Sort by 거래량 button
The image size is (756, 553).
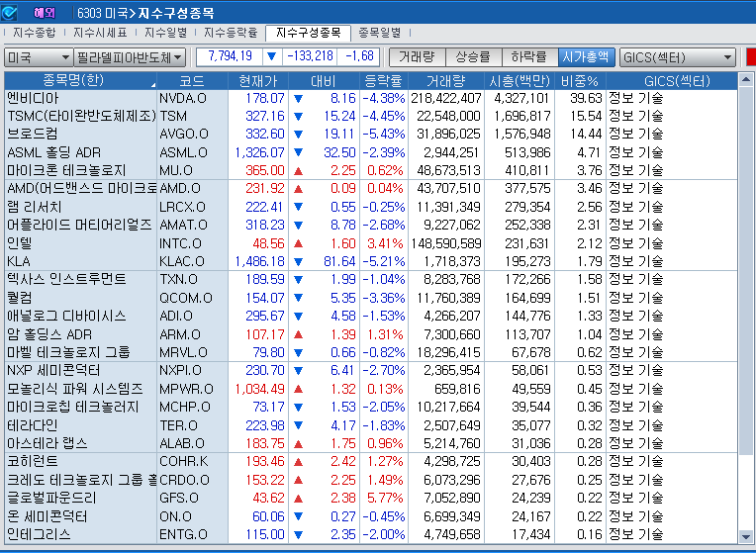pyautogui.click(x=417, y=57)
